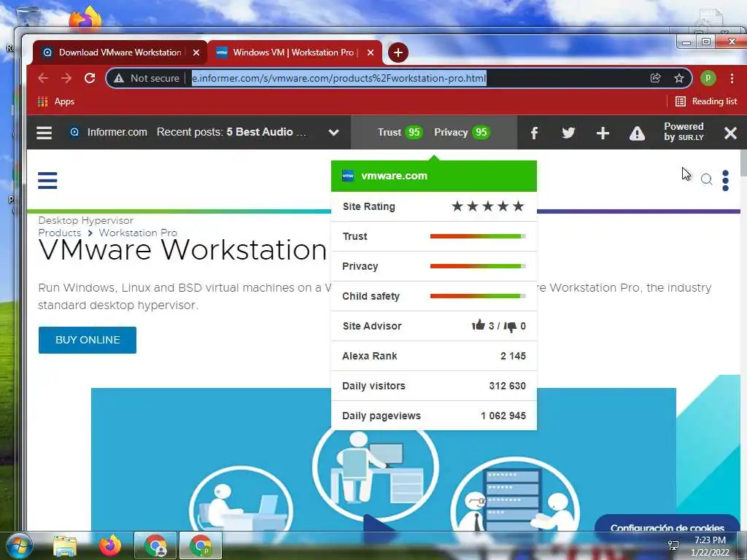This screenshot has height=560, width=747.
Task: Close the Informer toolbar with X
Action: [x=730, y=133]
